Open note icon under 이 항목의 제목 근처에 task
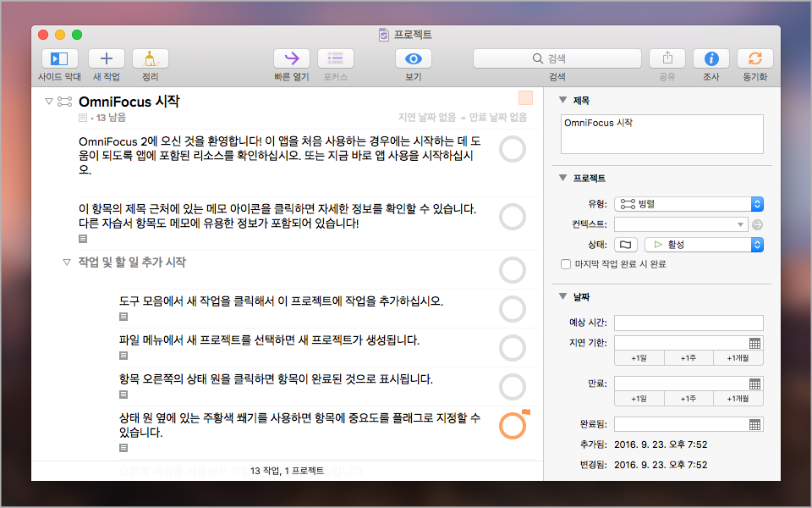The width and height of the screenshot is (812, 508). pyautogui.click(x=83, y=239)
